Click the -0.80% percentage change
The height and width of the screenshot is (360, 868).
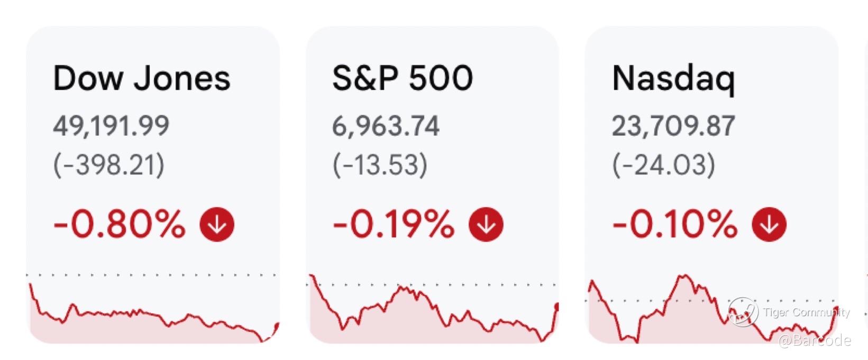click(x=120, y=224)
